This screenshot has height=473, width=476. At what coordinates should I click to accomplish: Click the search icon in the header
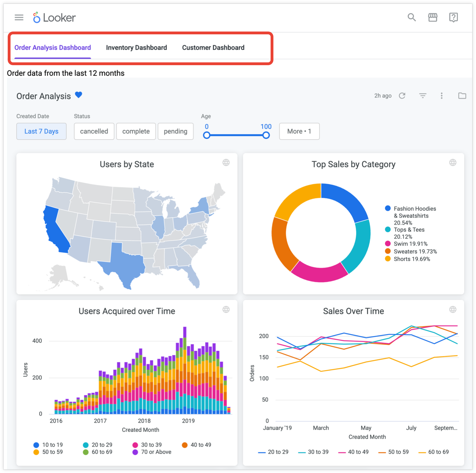point(412,17)
